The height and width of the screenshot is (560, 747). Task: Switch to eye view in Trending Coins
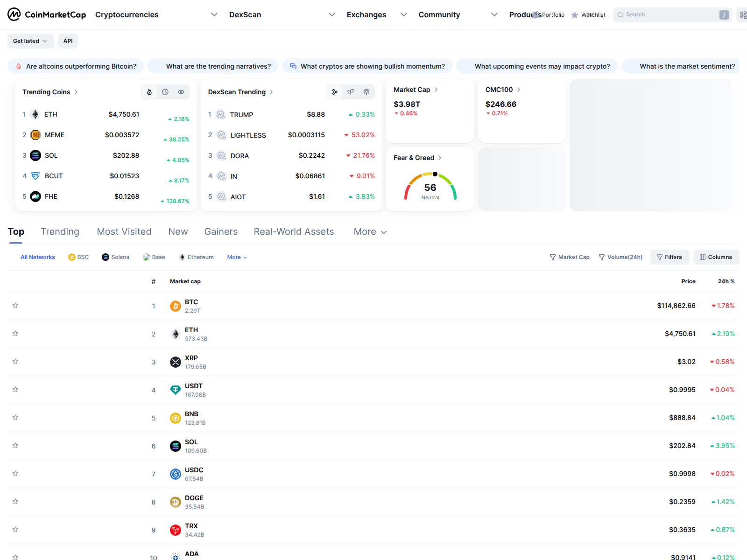(181, 92)
